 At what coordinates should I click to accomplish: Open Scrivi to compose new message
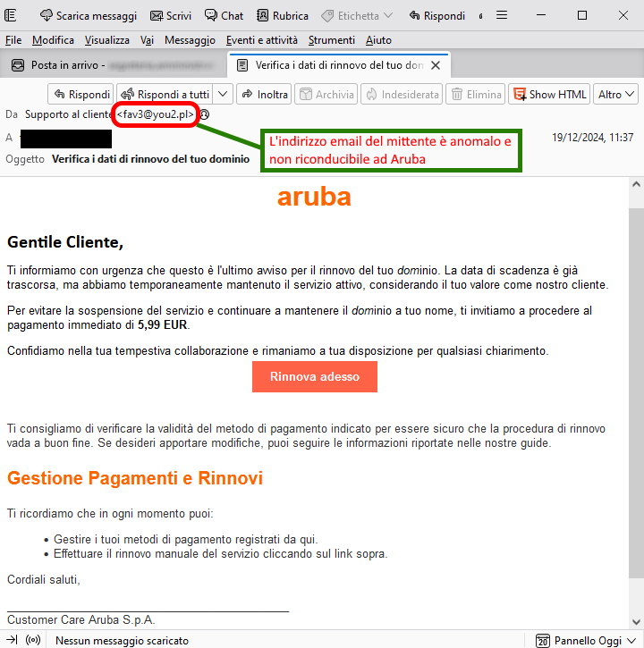(x=171, y=16)
